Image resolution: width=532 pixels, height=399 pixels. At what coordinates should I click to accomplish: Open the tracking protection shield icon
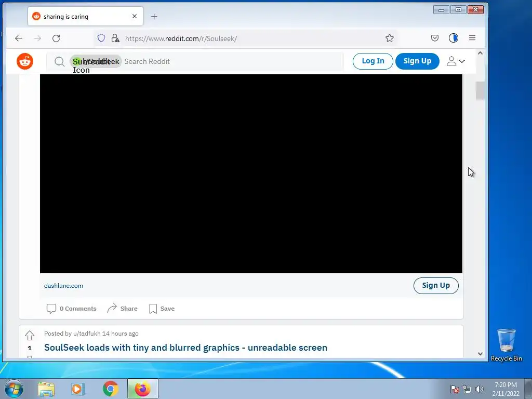coord(101,38)
